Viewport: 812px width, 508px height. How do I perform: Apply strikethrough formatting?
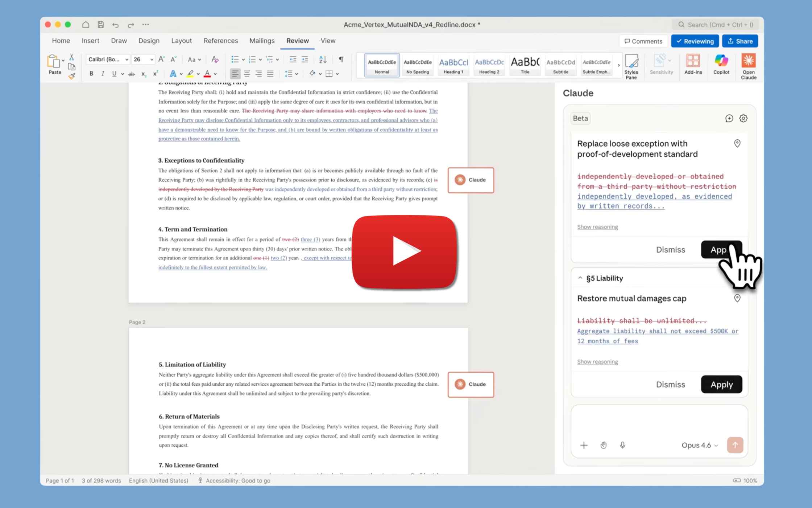click(x=131, y=73)
